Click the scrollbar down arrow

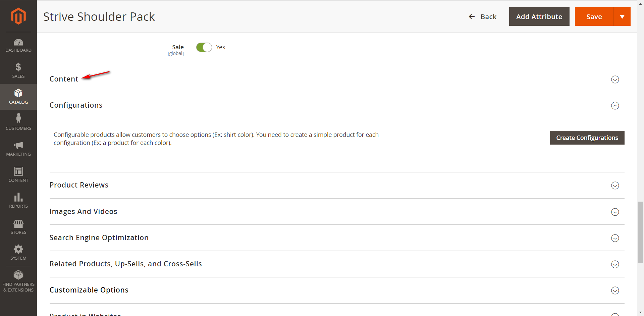pyautogui.click(x=640, y=313)
